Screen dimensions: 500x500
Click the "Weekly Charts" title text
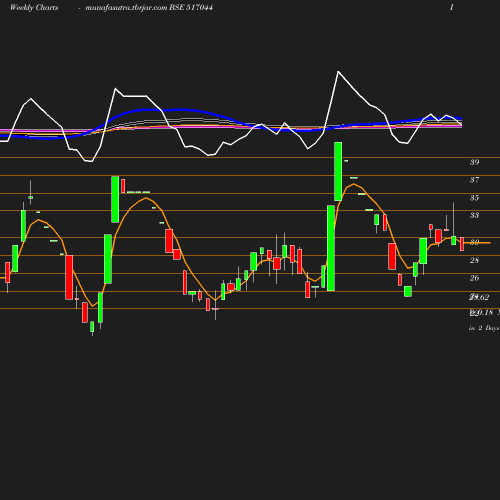click(34, 8)
